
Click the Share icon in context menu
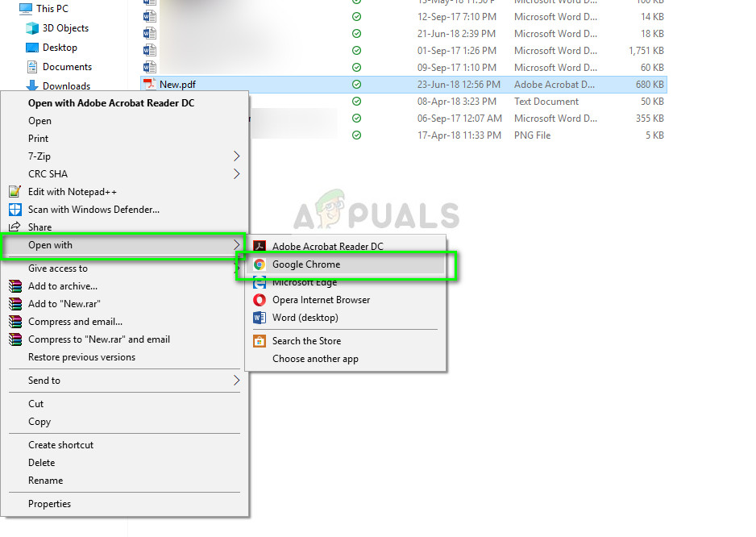click(x=15, y=227)
